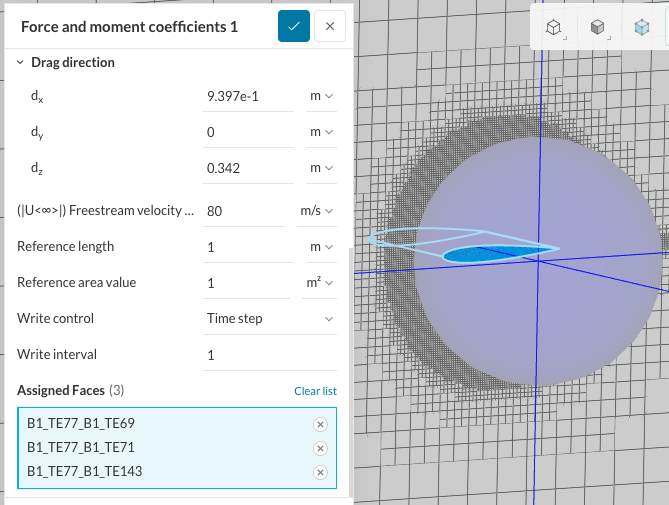The height and width of the screenshot is (505, 669).
Task: Click the dz value input field
Action: coord(250,168)
